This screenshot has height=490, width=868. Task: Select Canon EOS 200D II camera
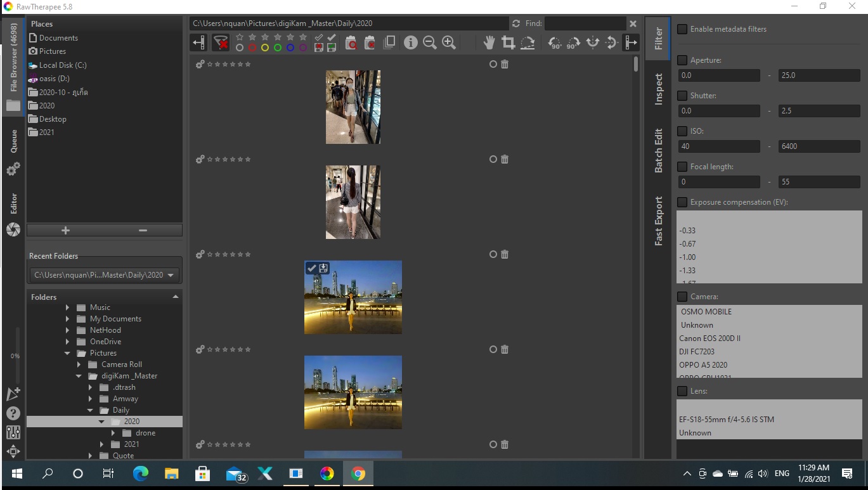pos(709,338)
